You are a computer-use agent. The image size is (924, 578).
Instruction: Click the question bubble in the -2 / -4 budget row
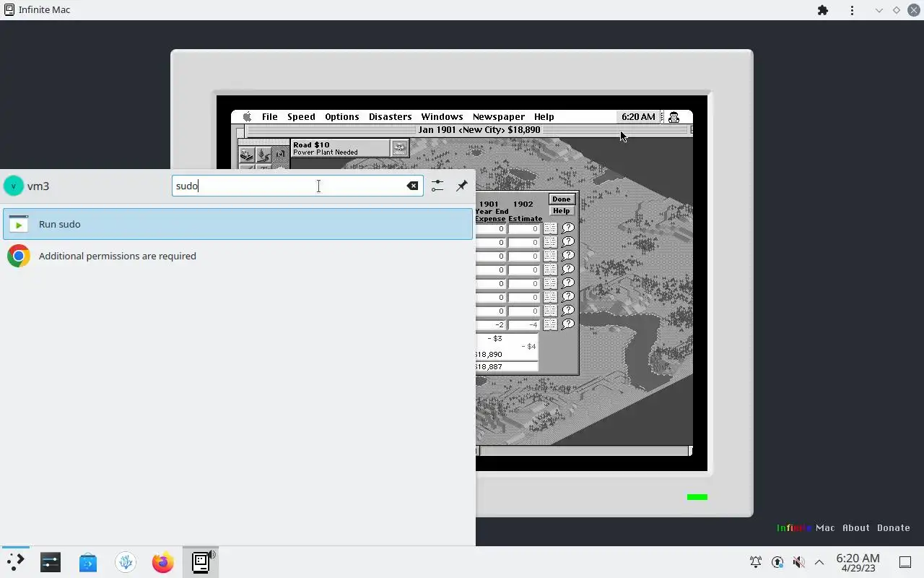568,324
